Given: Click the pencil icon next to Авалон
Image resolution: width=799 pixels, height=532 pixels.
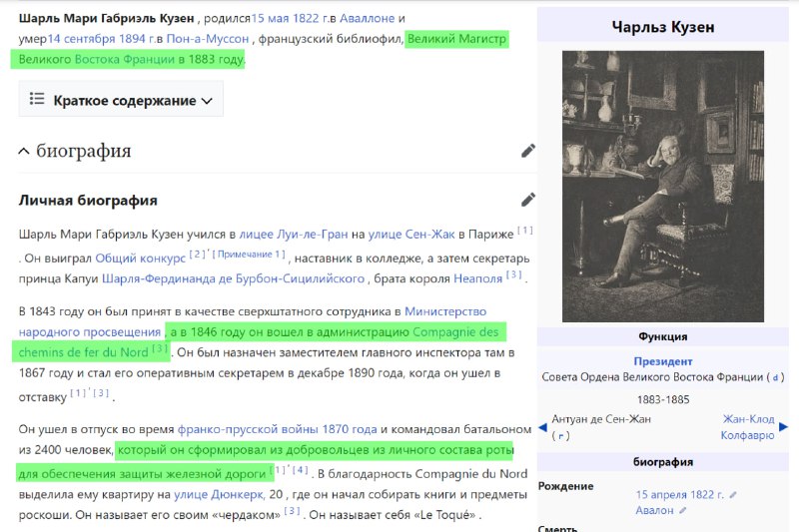Looking at the screenshot, I should click(x=683, y=510).
